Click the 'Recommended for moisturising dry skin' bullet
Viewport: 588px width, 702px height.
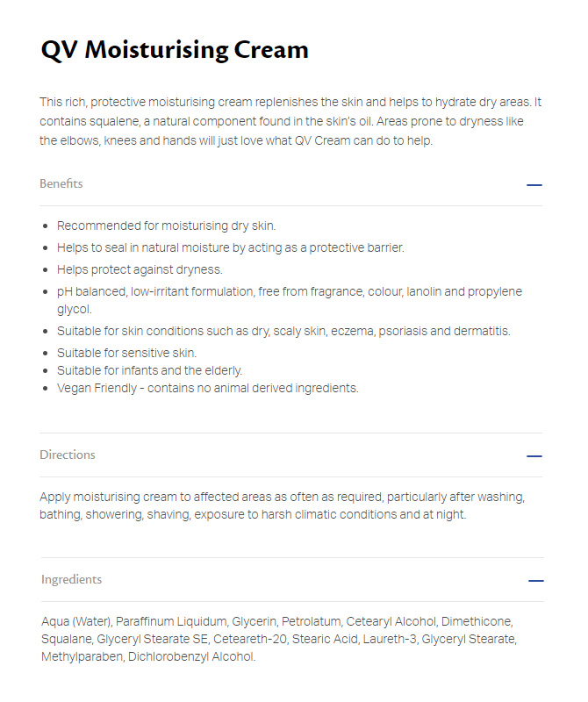[x=167, y=226]
